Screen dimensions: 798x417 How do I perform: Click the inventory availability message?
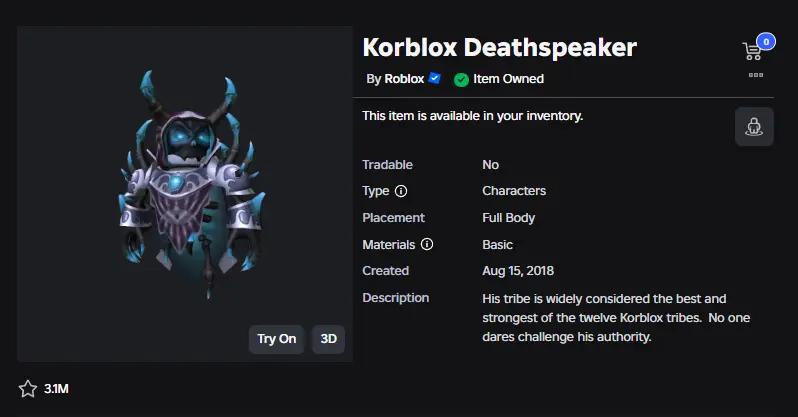coord(472,116)
